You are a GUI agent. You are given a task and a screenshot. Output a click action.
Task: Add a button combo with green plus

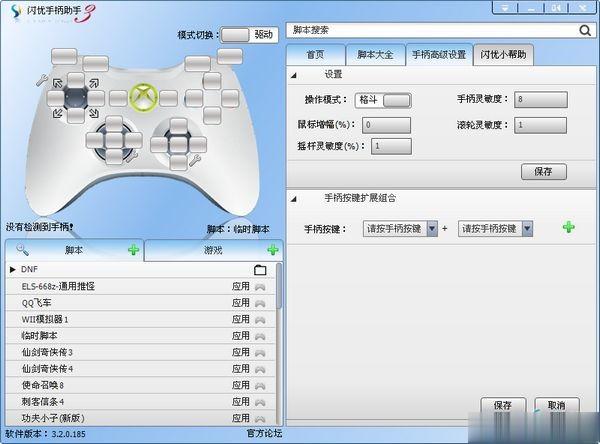click(569, 227)
